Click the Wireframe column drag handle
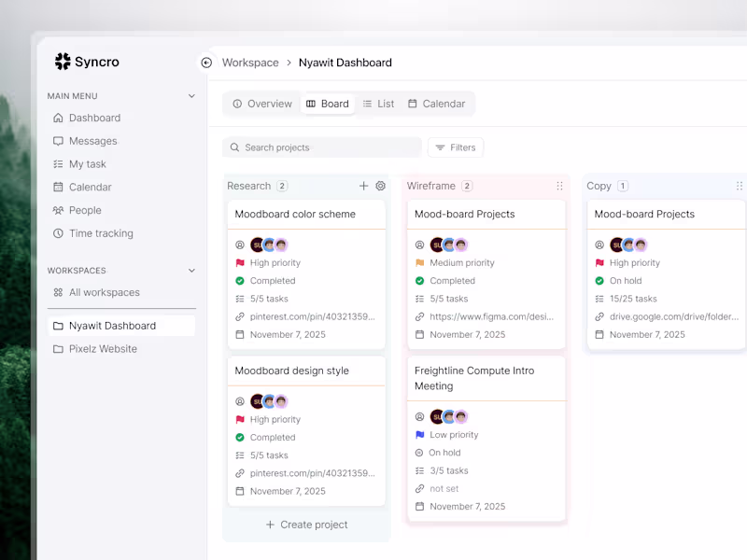 (x=559, y=186)
